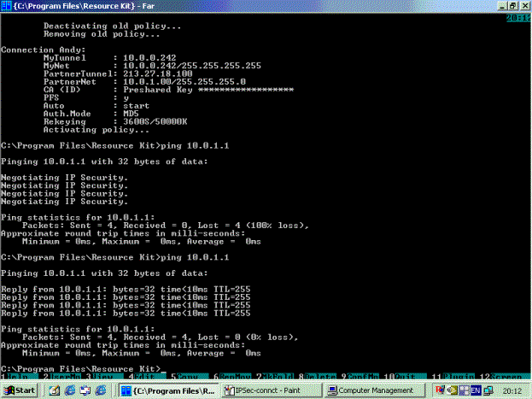Click the third system tray icon

(464, 390)
